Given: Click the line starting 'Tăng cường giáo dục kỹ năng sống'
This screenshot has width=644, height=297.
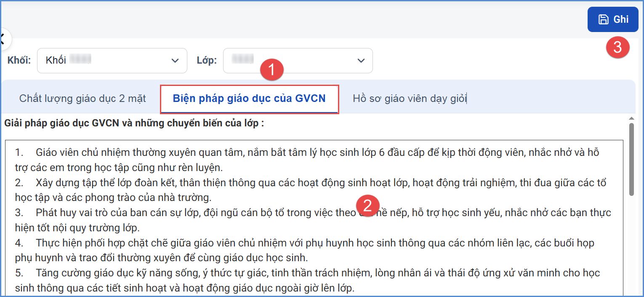Looking at the screenshot, I should pyautogui.click(x=308, y=273).
